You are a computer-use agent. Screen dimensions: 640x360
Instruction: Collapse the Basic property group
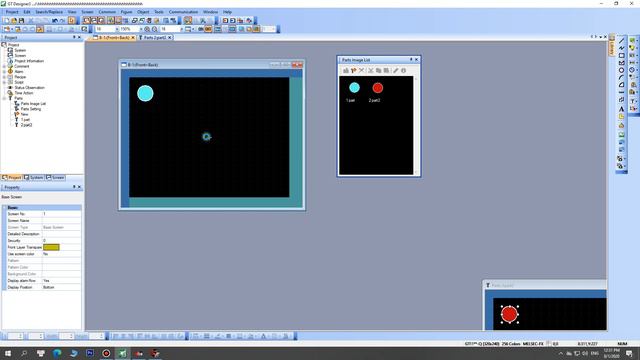(x=4, y=208)
